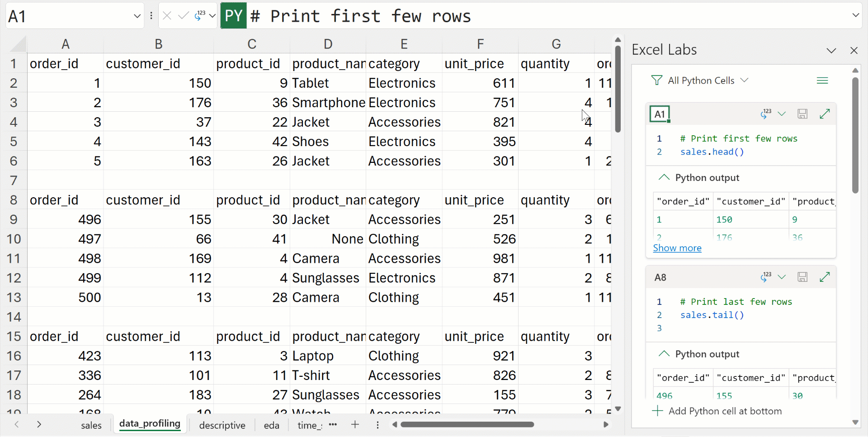Add a new worksheet with the plus icon

[355, 425]
